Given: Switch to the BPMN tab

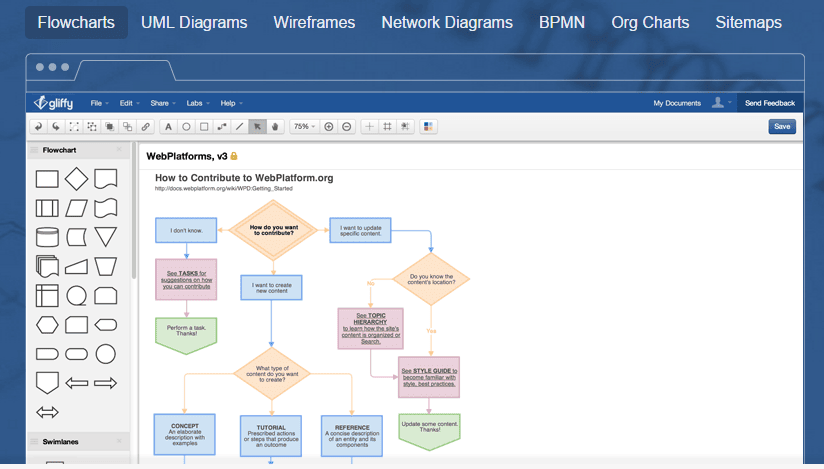Looking at the screenshot, I should (x=562, y=23).
